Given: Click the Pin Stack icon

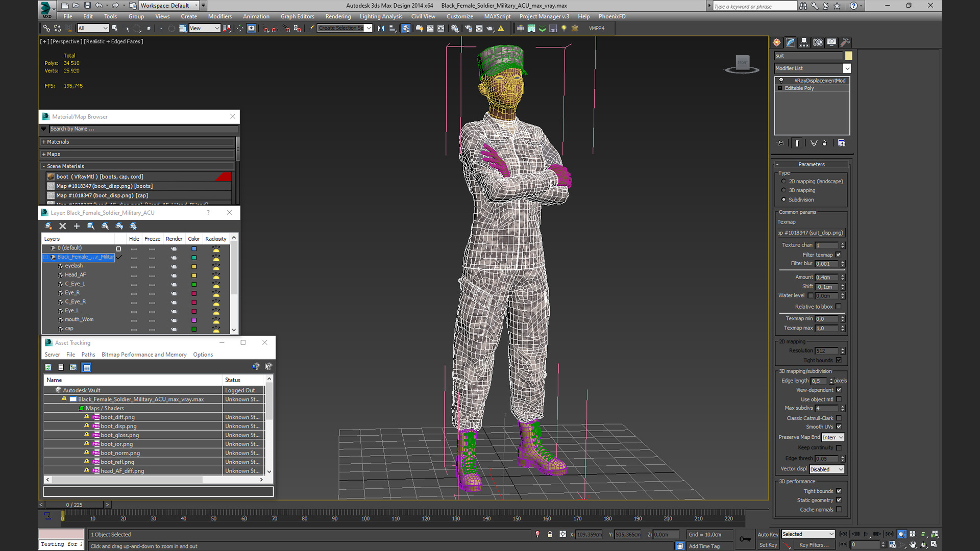Looking at the screenshot, I should click(780, 143).
